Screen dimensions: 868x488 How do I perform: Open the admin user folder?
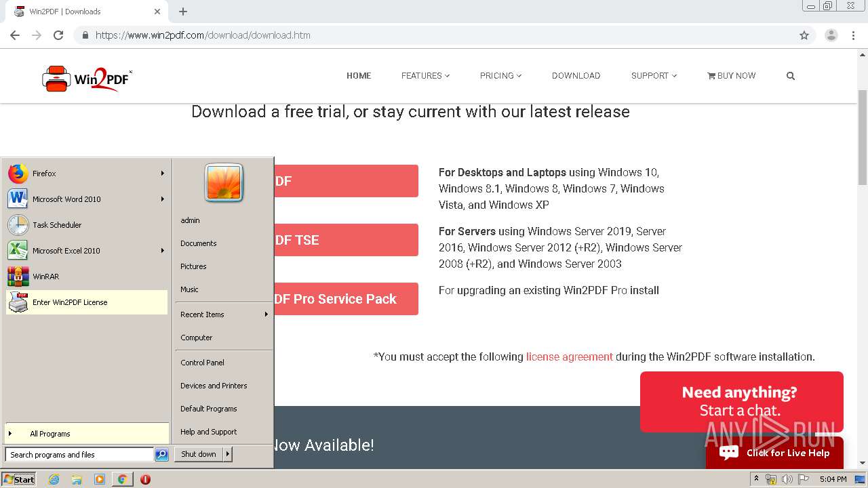224,220
